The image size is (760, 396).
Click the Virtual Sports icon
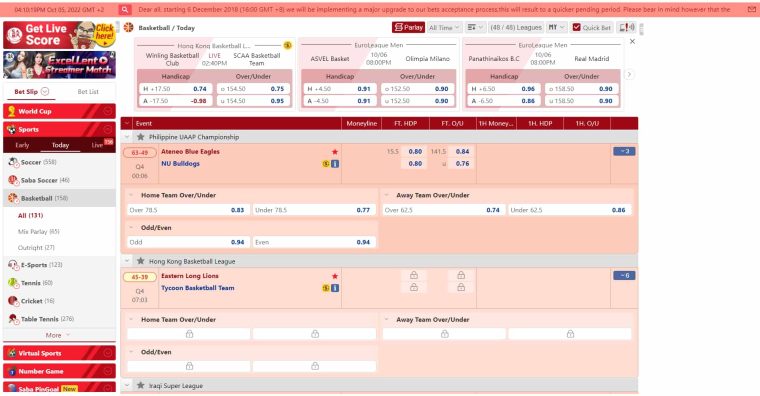[x=12, y=353]
